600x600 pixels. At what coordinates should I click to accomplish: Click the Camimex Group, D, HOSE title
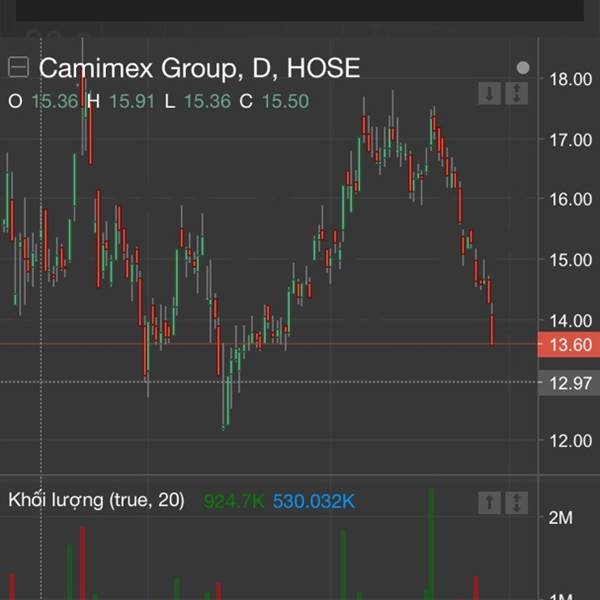pos(199,68)
